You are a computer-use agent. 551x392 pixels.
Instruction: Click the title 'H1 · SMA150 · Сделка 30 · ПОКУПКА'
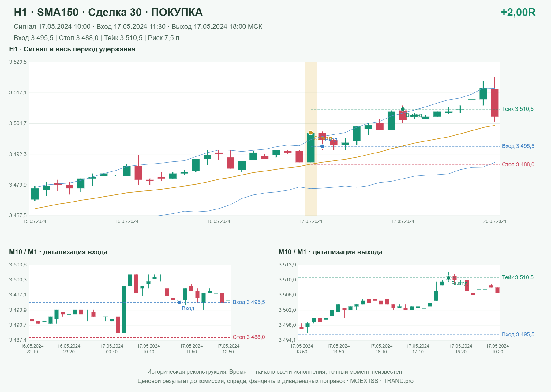tap(108, 12)
